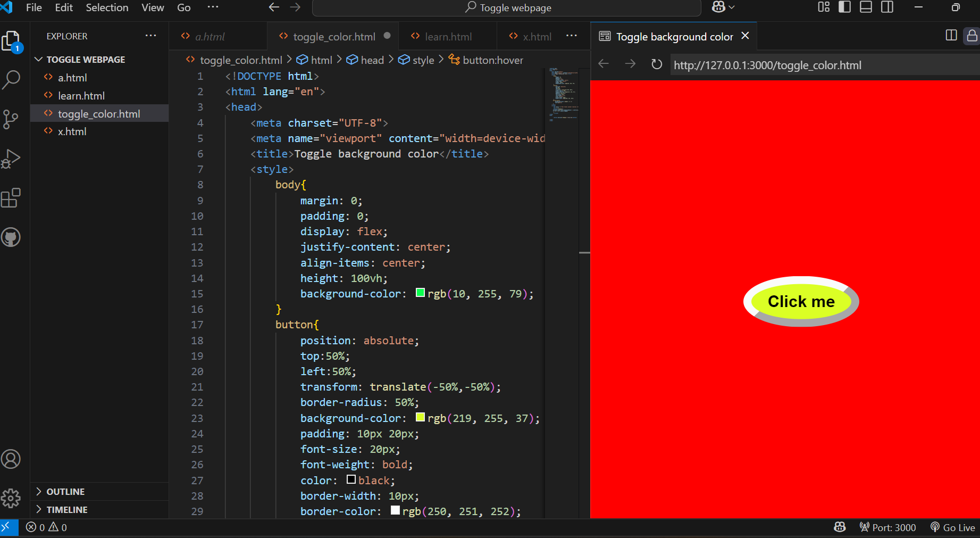Screen dimensions: 980x538
Task: Open the Accounts menu icon
Action: click(x=11, y=459)
